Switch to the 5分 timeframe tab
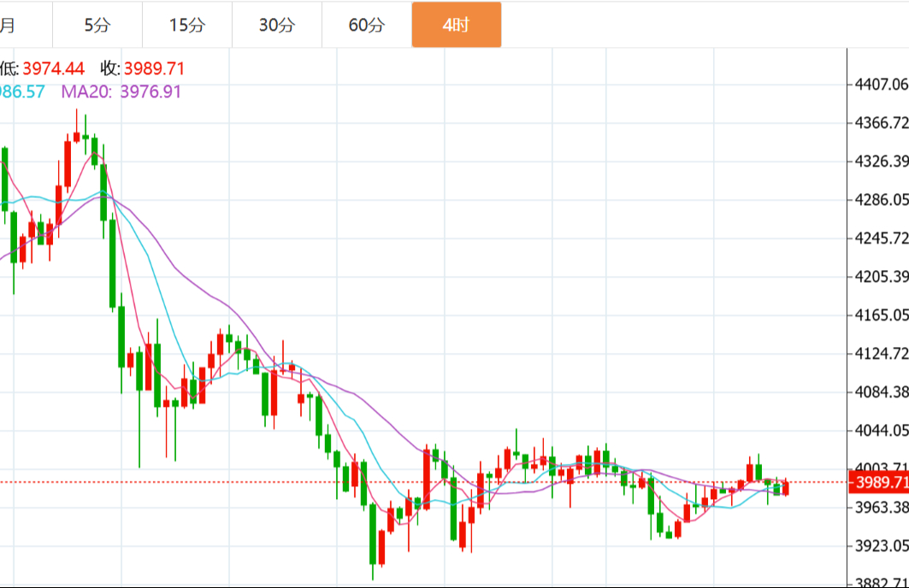 pyautogui.click(x=97, y=25)
